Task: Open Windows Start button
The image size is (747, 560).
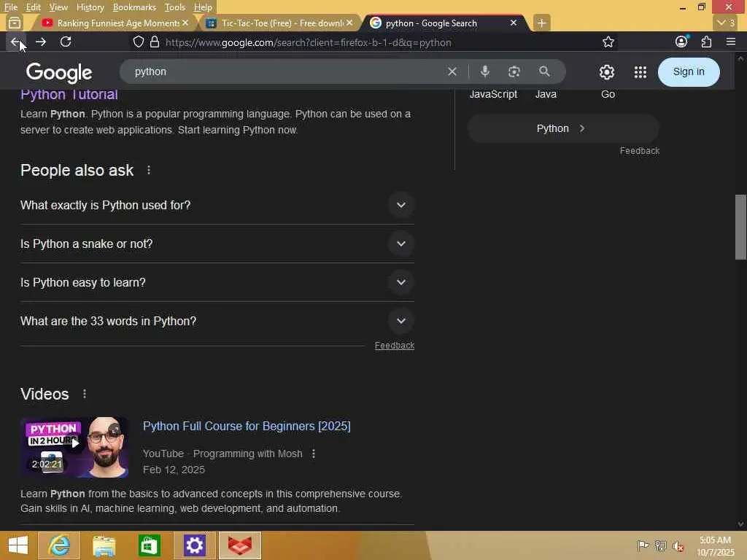Action: 18,545
